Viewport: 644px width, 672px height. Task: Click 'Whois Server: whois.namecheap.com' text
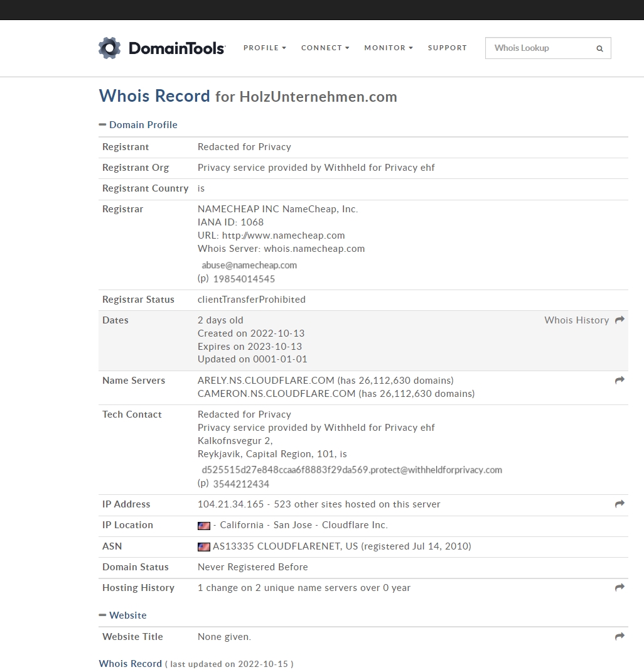[281, 249]
